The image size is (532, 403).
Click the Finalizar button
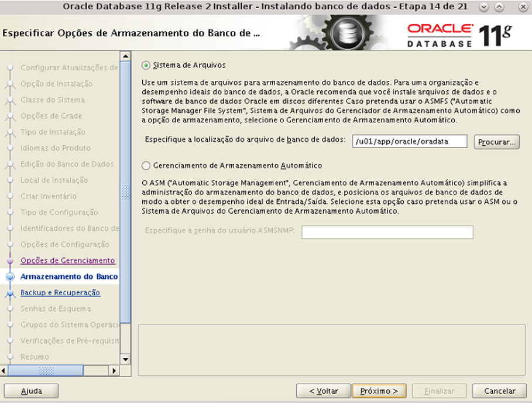[440, 391]
